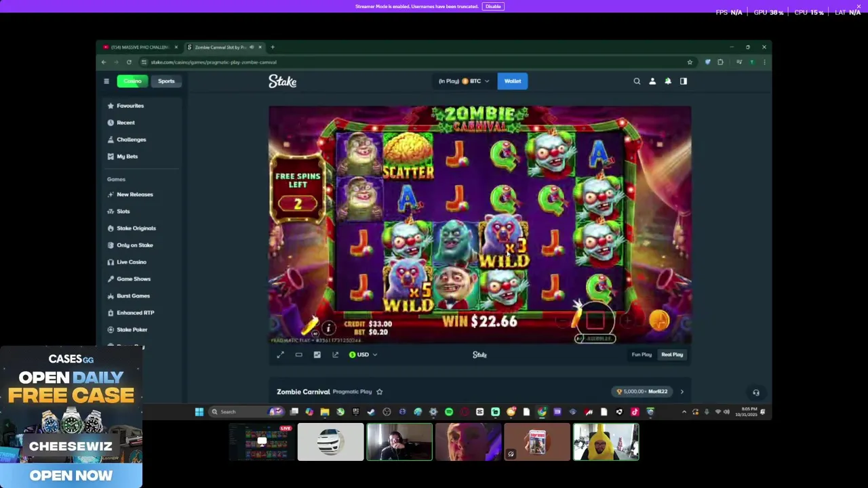Open live support headset icon
The height and width of the screenshot is (488, 868).
click(756, 392)
